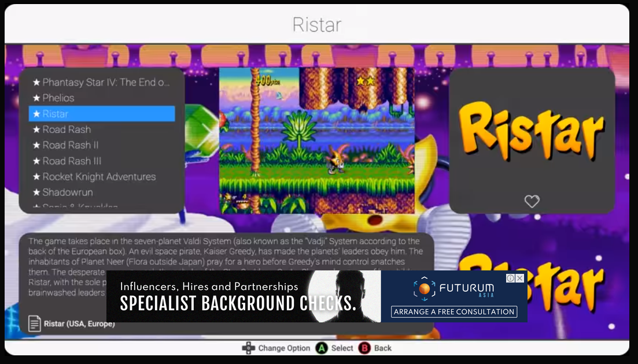Click the Ristar title in the header
This screenshot has width=638, height=364.
tap(317, 24)
